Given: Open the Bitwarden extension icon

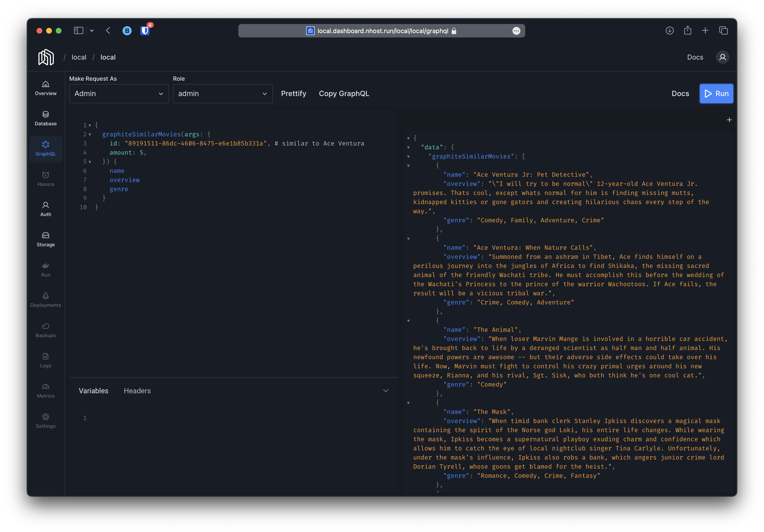Looking at the screenshot, I should pos(145,30).
